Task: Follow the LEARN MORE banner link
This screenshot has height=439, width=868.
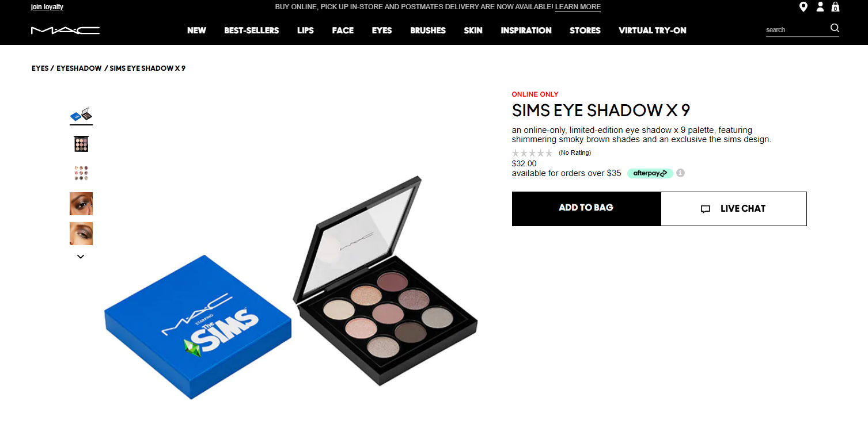Action: tap(578, 7)
